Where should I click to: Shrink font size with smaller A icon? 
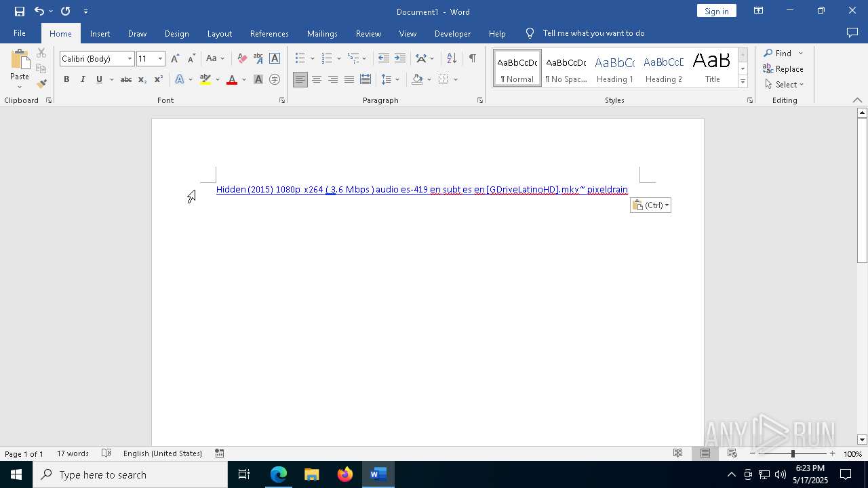(x=191, y=59)
